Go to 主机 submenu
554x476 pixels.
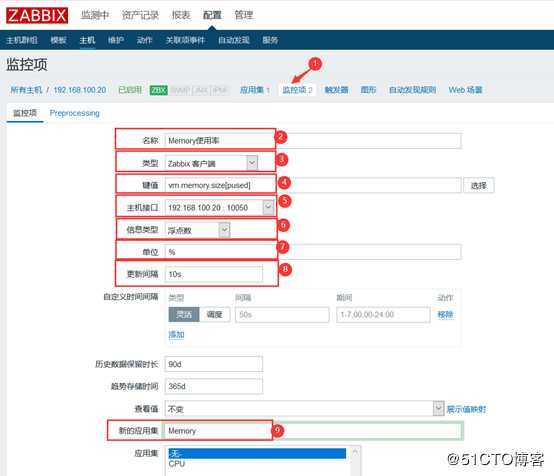point(87,40)
